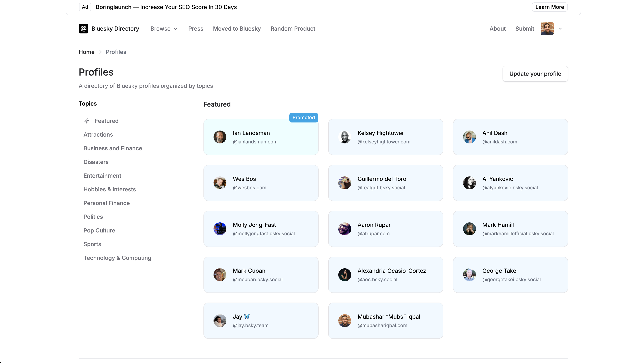Click the @alyankovic.bsky.social handle
This screenshot has height=363, width=644.
[510, 188]
